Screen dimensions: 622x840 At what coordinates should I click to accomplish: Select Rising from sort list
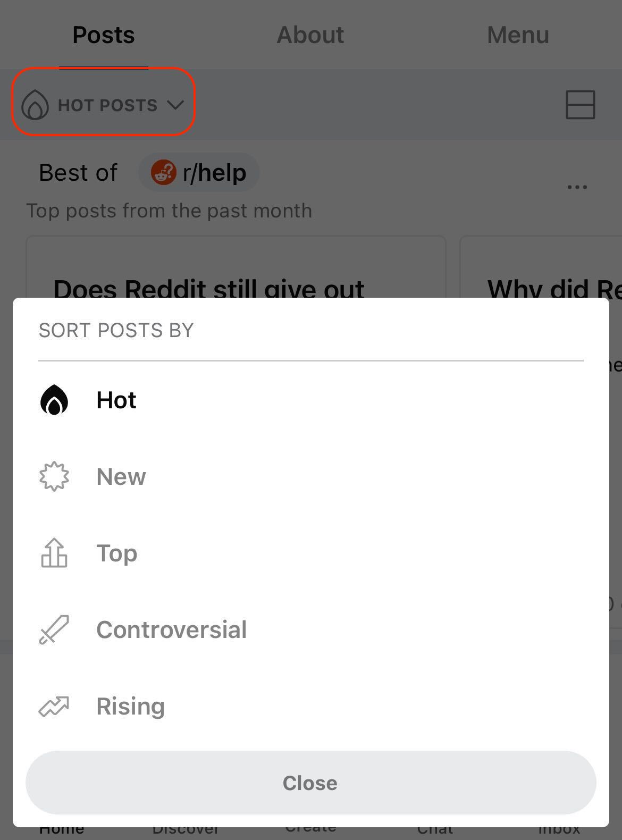click(x=311, y=706)
